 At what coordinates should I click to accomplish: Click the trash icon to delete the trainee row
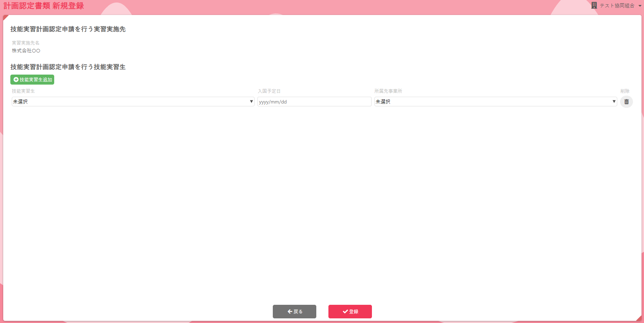(x=626, y=102)
